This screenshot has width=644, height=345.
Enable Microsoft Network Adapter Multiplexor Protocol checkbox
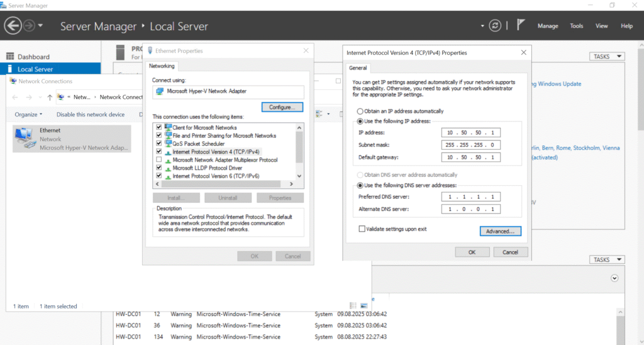[158, 160]
